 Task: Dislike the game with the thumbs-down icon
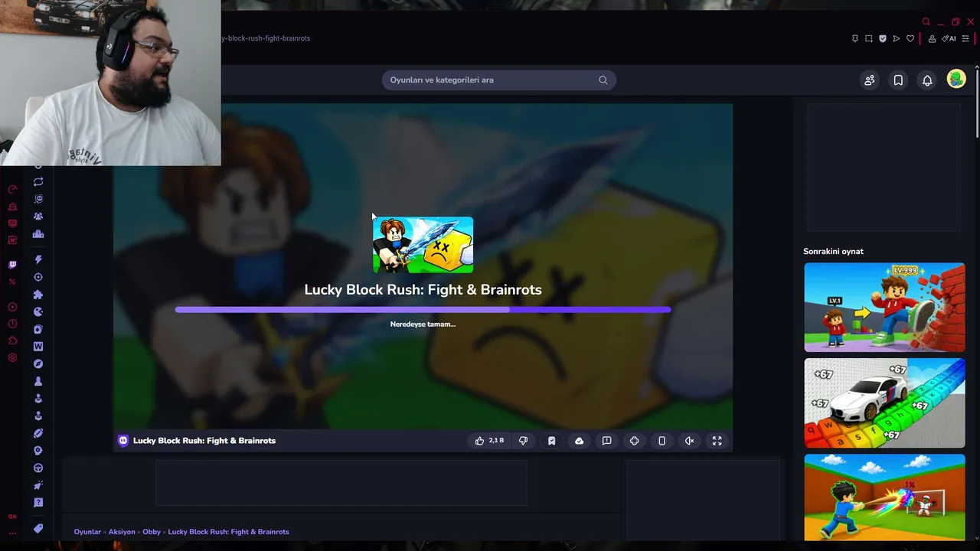click(x=524, y=441)
